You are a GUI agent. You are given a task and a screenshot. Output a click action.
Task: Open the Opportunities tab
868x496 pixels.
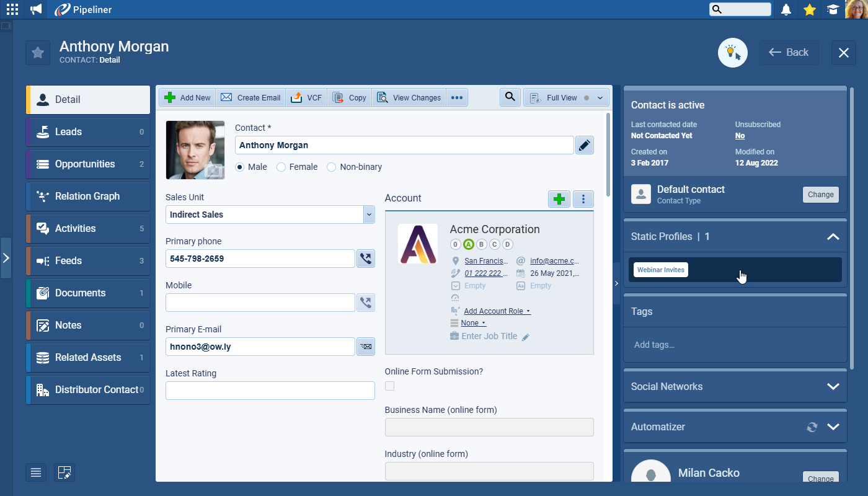pos(85,164)
